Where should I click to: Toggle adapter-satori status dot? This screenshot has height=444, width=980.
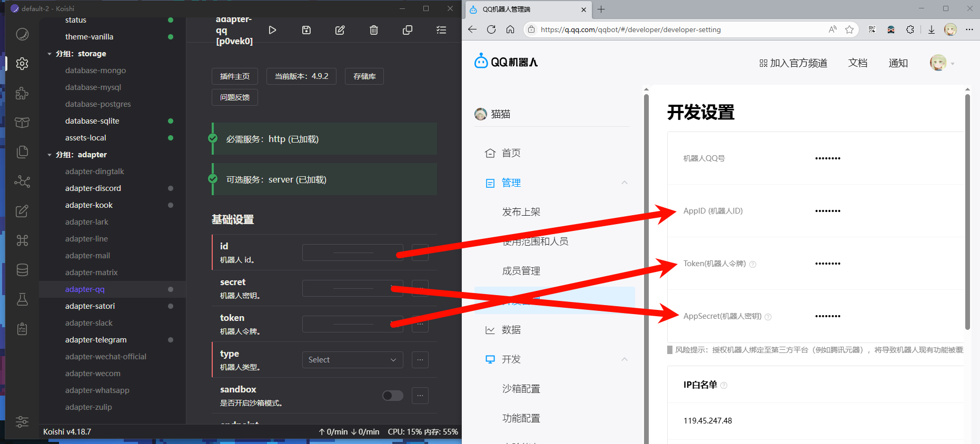pyautogui.click(x=171, y=306)
